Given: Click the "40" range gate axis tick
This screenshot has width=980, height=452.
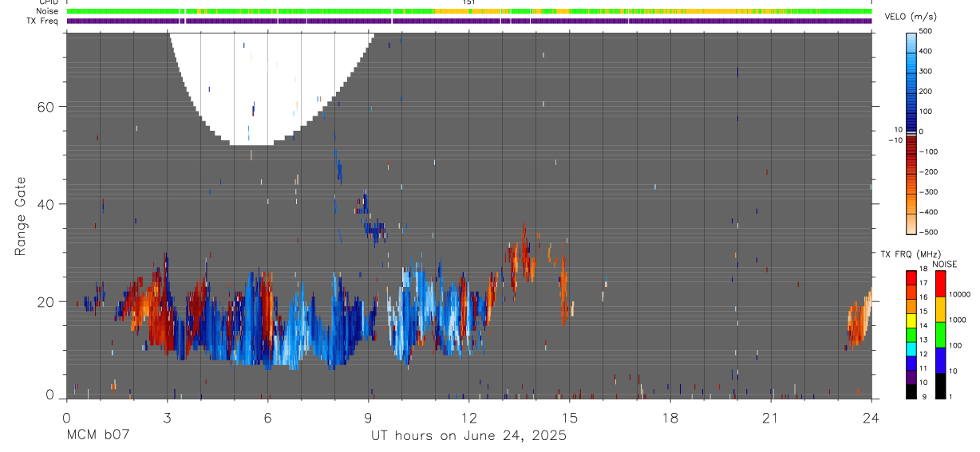Looking at the screenshot, I should point(45,204).
